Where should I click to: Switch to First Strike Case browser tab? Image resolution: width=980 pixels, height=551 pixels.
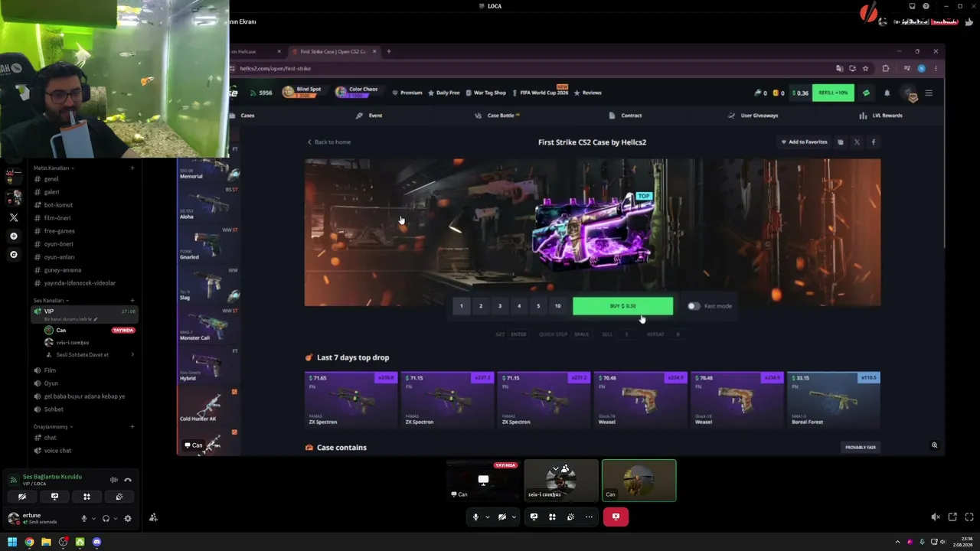tap(335, 51)
